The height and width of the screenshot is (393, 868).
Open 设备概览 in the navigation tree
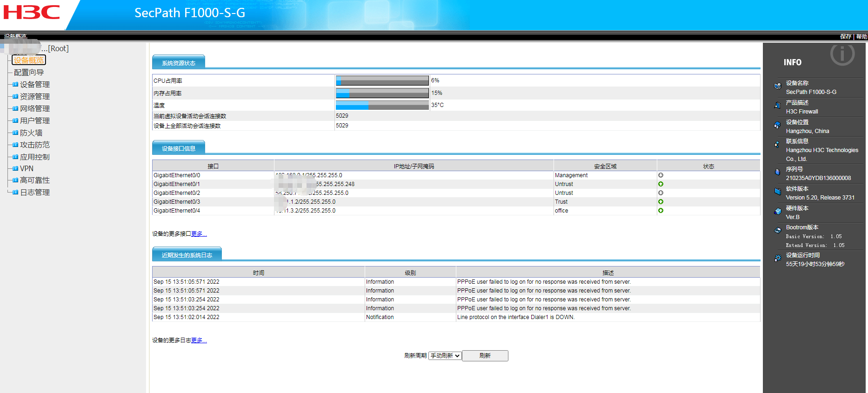pos(29,60)
